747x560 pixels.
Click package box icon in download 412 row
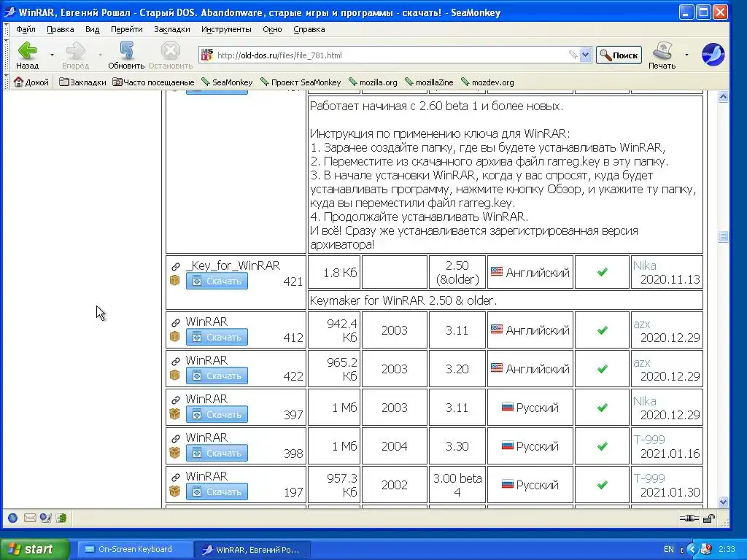tap(175, 337)
